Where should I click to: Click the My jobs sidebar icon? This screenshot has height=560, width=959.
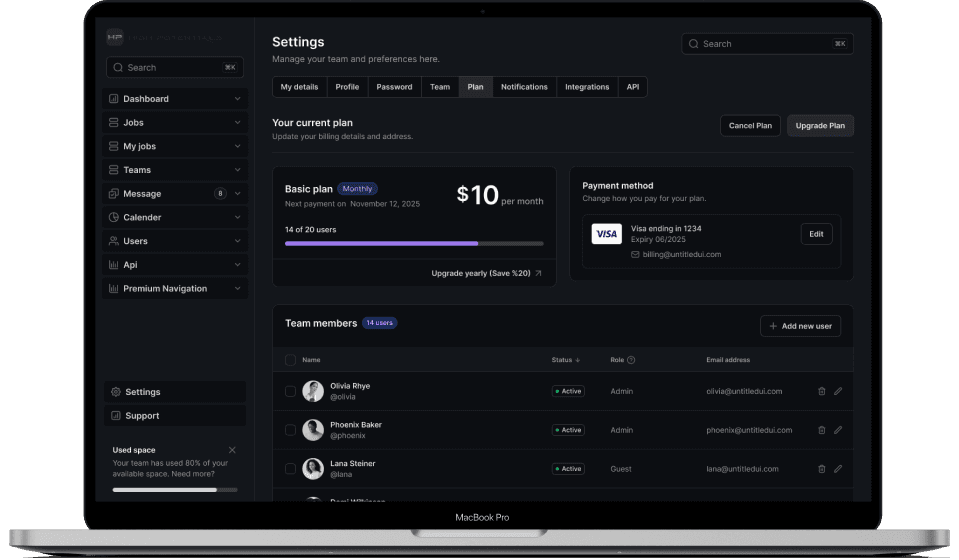(113, 146)
